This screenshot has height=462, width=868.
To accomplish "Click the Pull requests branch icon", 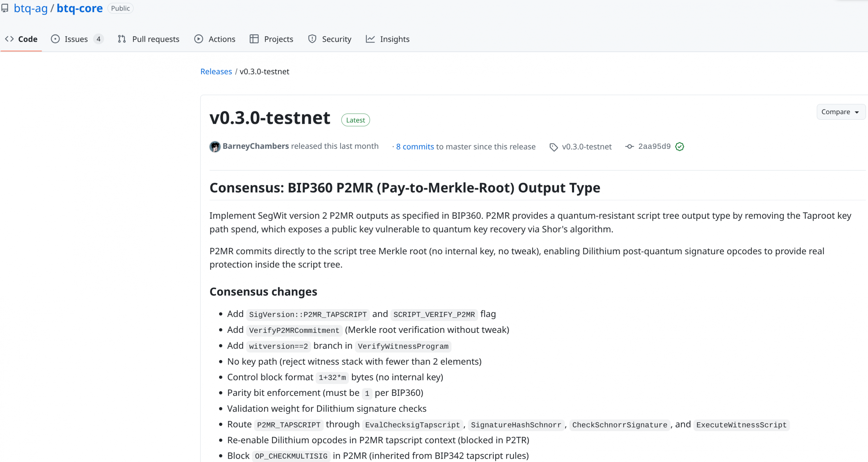I will pos(122,39).
